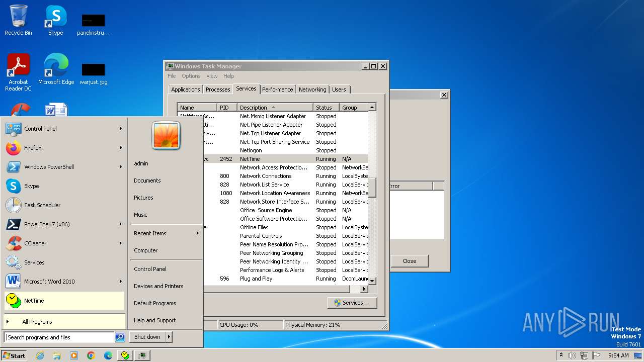Switch to the Applications tab
Image resolution: width=644 pixels, height=362 pixels.
[185, 89]
